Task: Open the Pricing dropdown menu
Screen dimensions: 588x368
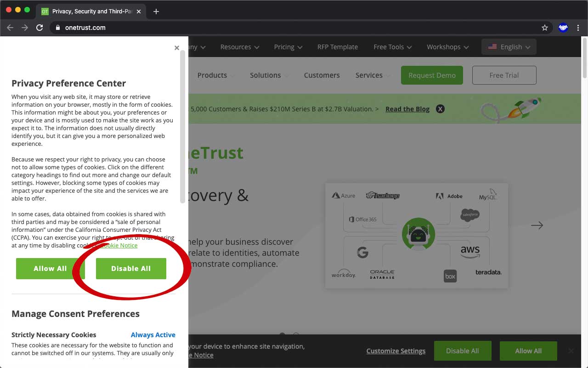Action: pos(288,47)
